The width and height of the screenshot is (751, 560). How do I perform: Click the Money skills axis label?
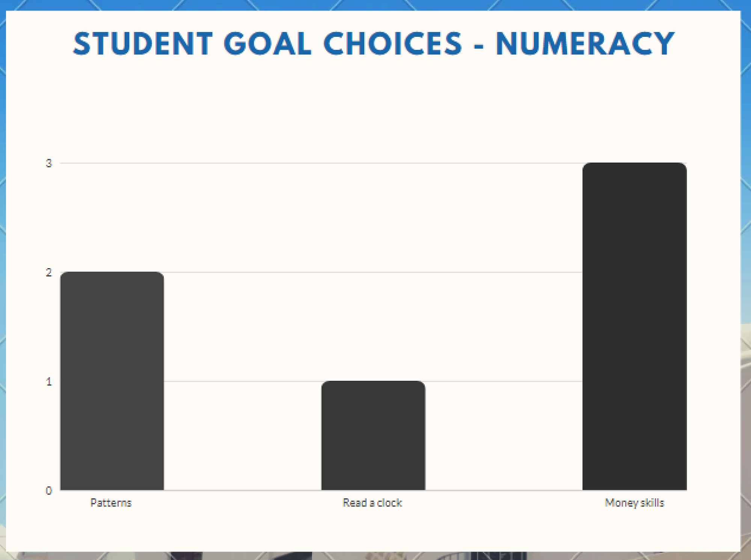(635, 503)
